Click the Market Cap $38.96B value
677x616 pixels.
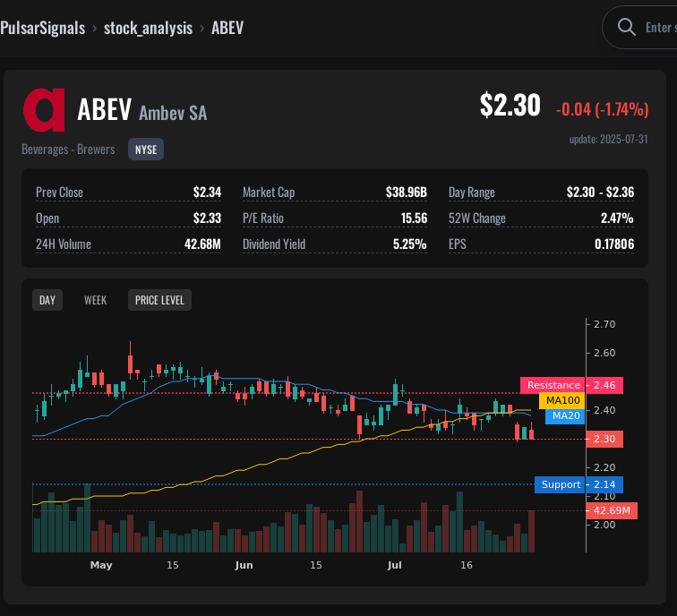407,192
